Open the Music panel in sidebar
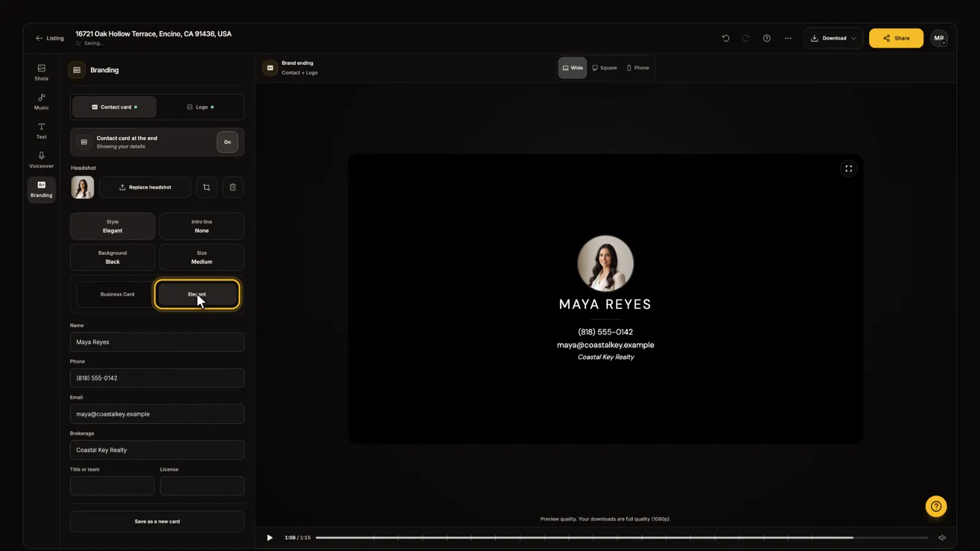 tap(41, 102)
